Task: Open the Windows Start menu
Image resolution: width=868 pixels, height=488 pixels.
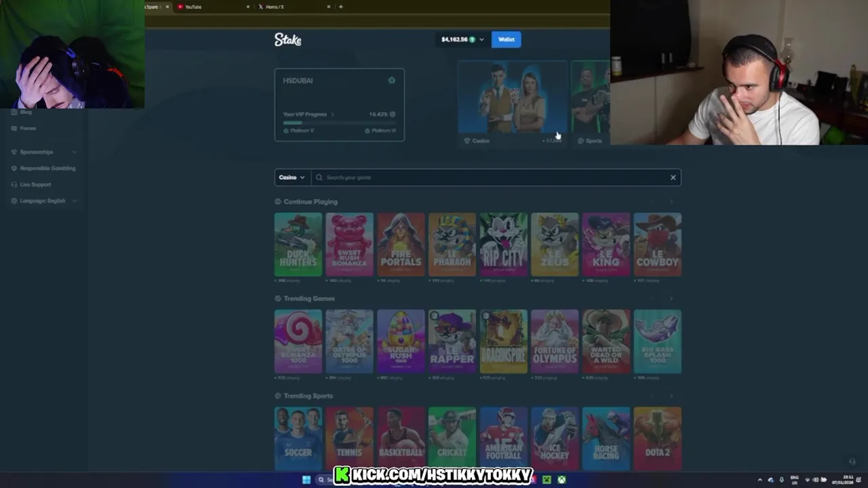Action: click(306, 480)
